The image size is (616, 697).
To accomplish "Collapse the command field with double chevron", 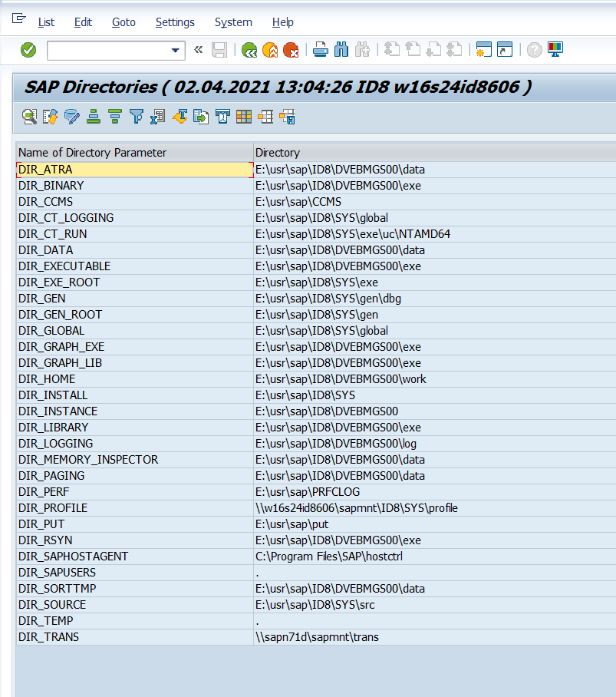I will pyautogui.click(x=198, y=50).
